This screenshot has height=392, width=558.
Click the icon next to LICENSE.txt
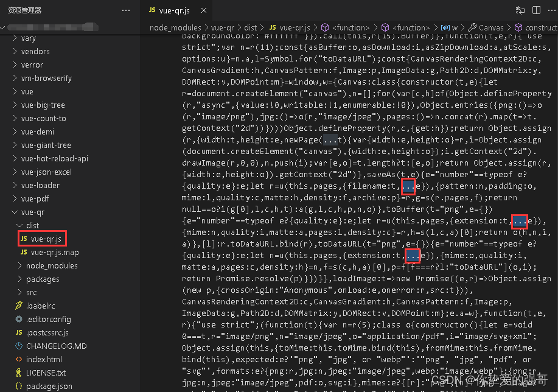(20, 373)
